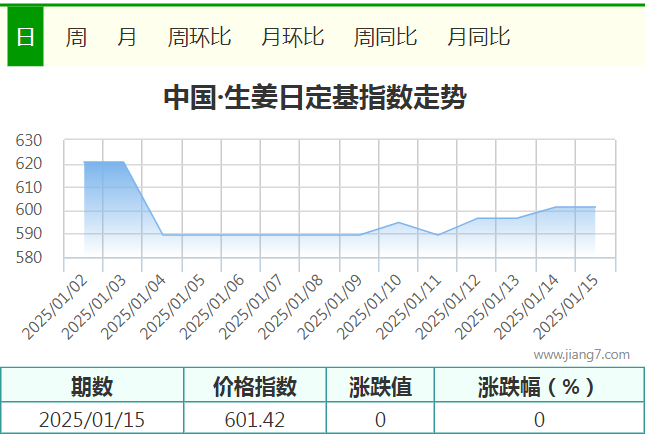645x440 pixels.
Task: Click the 2025/01/15 x-axis label
Action: point(566,307)
